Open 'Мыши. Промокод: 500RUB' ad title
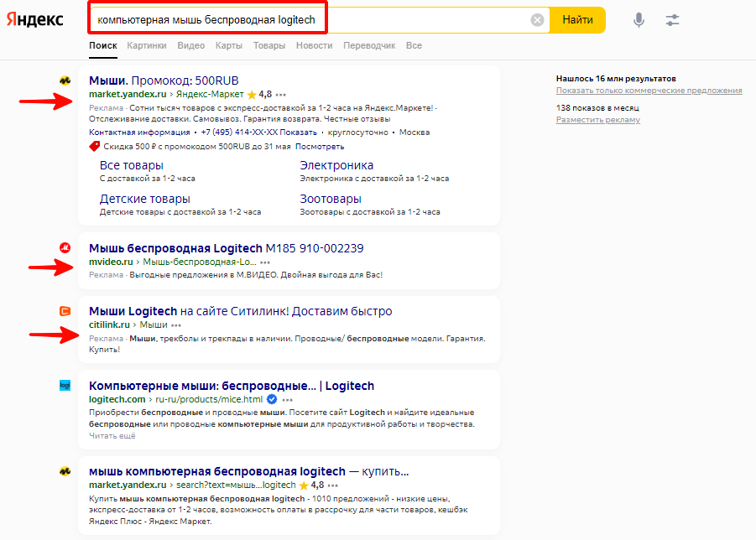The height and width of the screenshot is (540, 756). pyautogui.click(x=164, y=80)
